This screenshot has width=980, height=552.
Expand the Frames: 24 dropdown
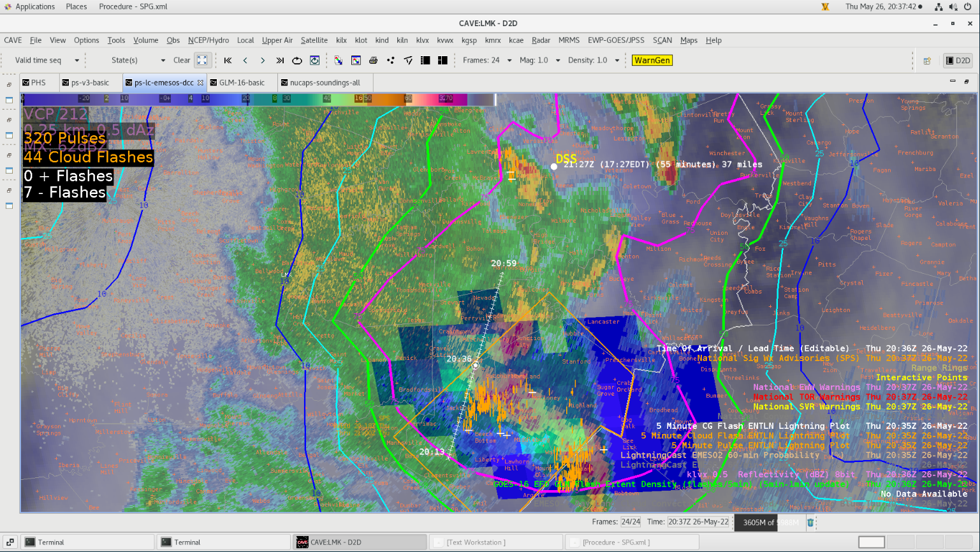(509, 60)
